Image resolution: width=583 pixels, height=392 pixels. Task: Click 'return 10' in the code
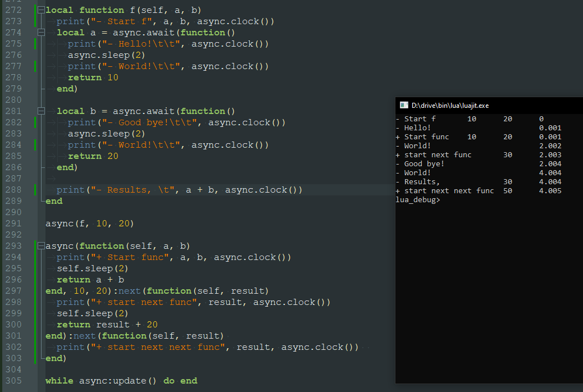pos(93,78)
